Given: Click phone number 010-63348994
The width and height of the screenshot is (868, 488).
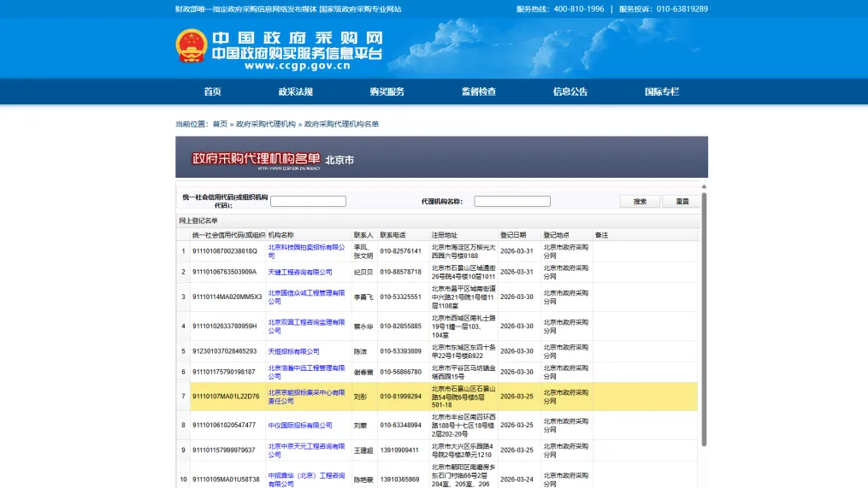Looking at the screenshot, I should [x=401, y=426].
